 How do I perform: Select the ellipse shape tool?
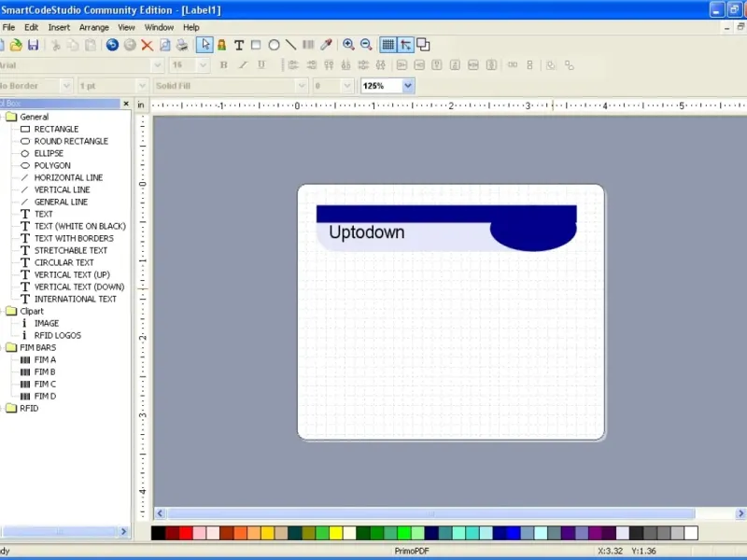(274, 45)
